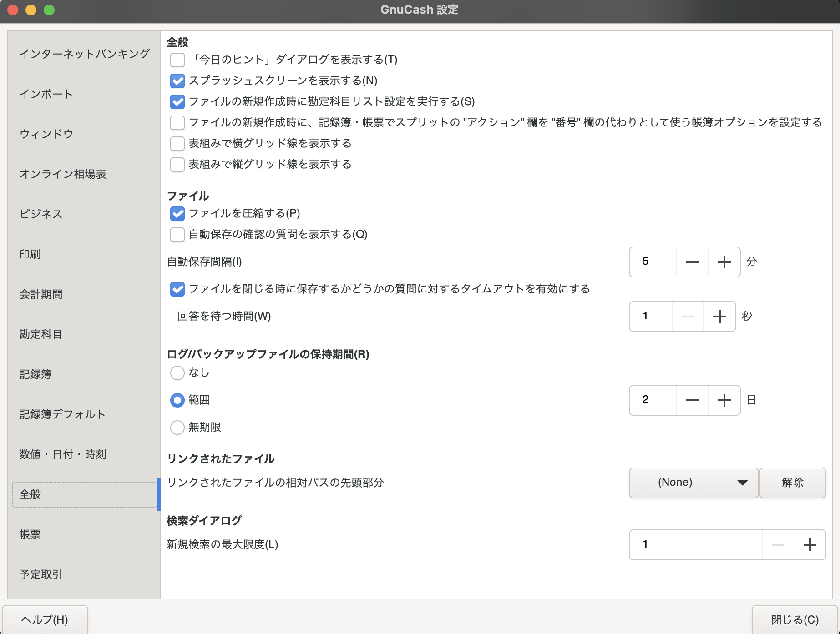Viewport: 840px width, 634px height.
Task: Click the 解除 button
Action: click(792, 483)
